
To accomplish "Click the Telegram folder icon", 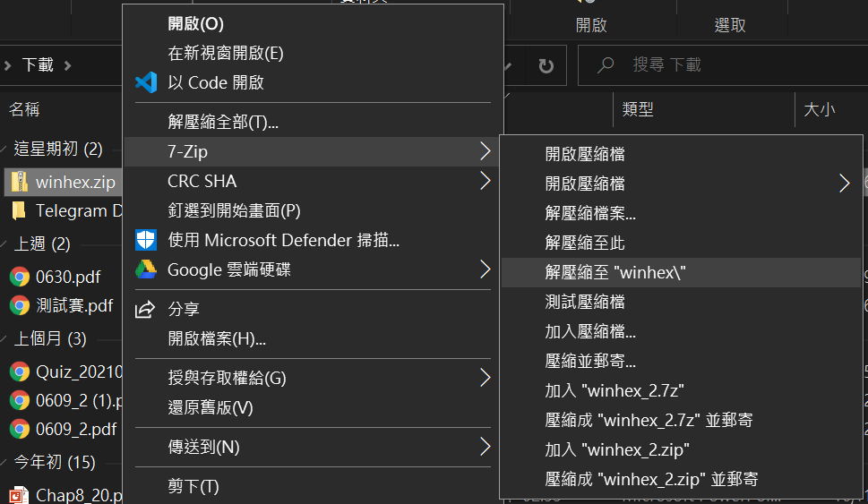I will 19,210.
